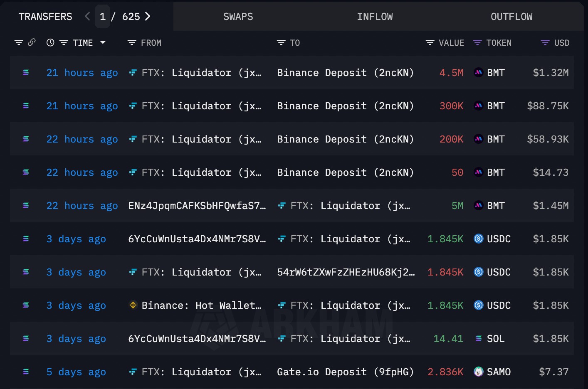Open the 5 days ago transaction link
Viewport: 588px width, 389px height.
tap(76, 372)
